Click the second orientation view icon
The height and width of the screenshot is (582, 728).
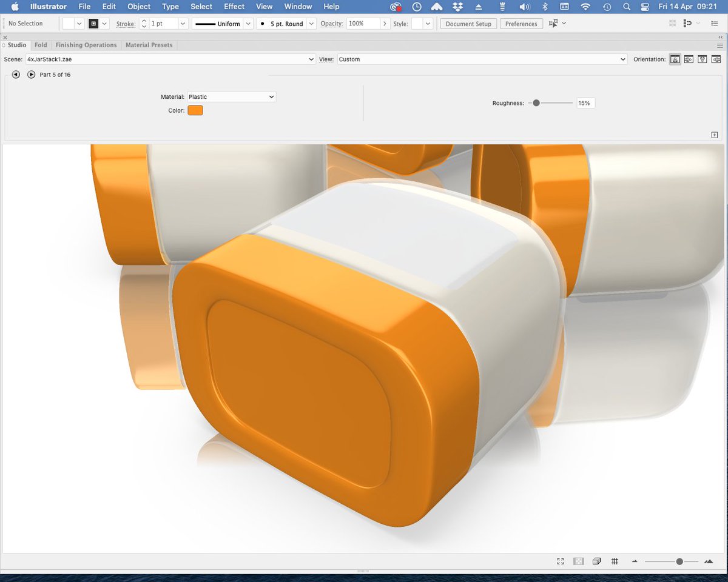click(689, 59)
